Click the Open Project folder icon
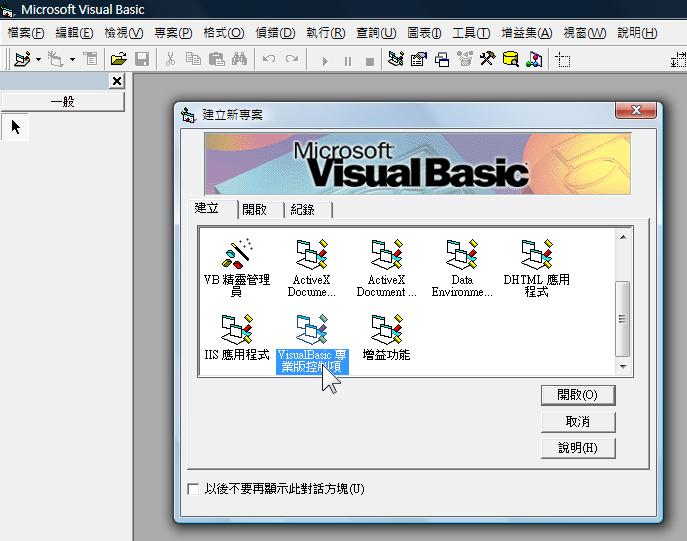 (x=118, y=59)
